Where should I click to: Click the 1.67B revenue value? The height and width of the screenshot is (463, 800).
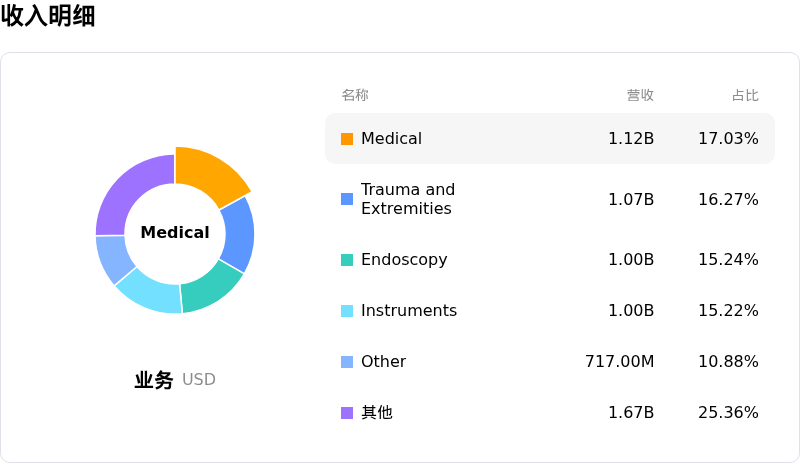(x=631, y=412)
